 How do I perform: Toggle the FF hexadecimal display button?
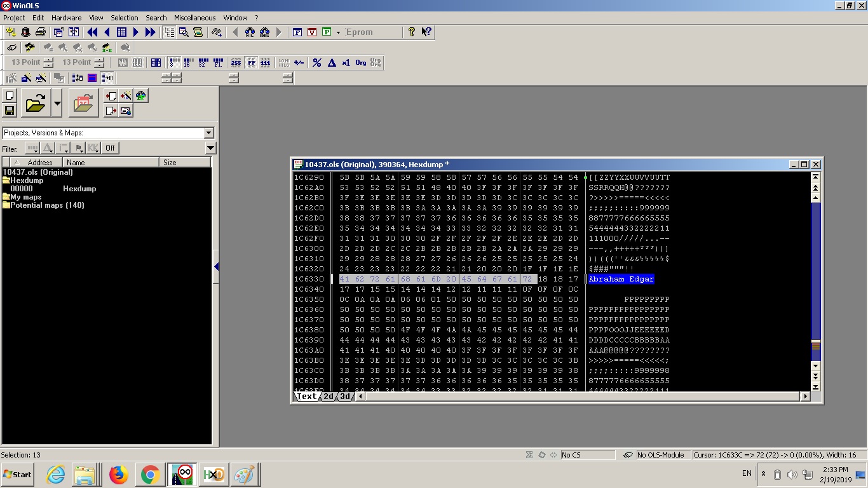251,62
